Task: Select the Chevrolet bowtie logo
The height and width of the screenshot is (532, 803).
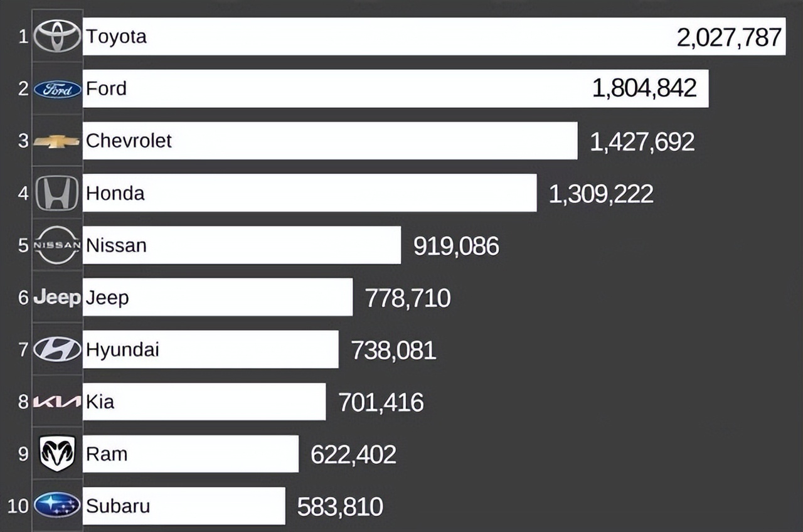Action: 57,141
